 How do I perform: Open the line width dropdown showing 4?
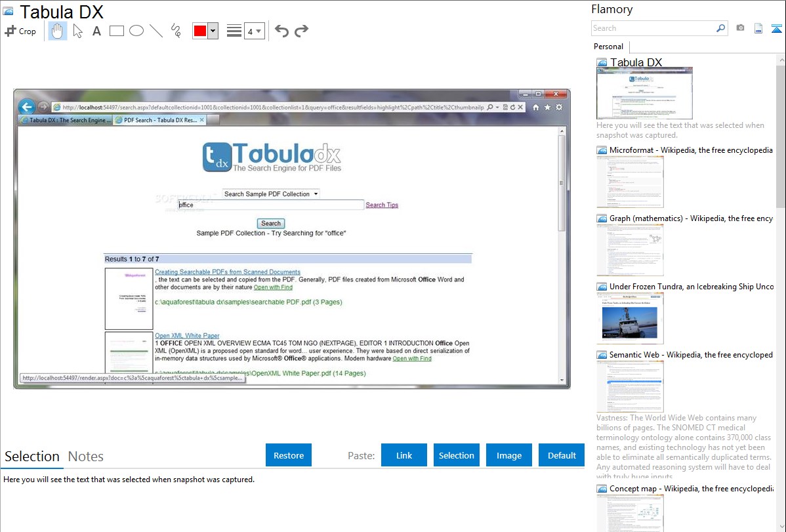click(255, 31)
